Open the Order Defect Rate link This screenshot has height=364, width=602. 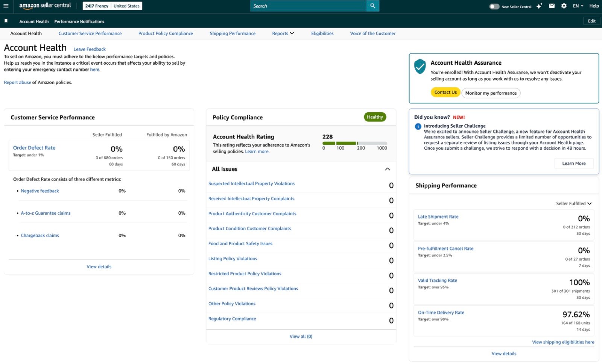[x=34, y=148]
